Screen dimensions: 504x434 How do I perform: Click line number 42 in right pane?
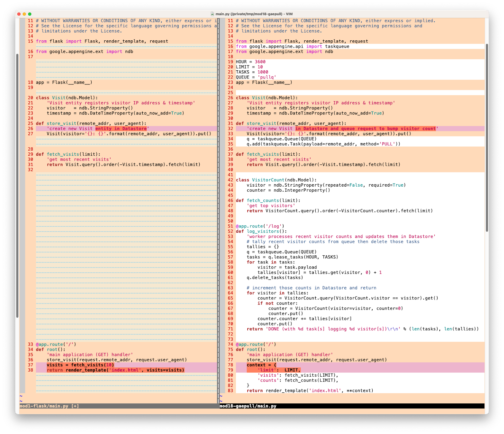[230, 180]
